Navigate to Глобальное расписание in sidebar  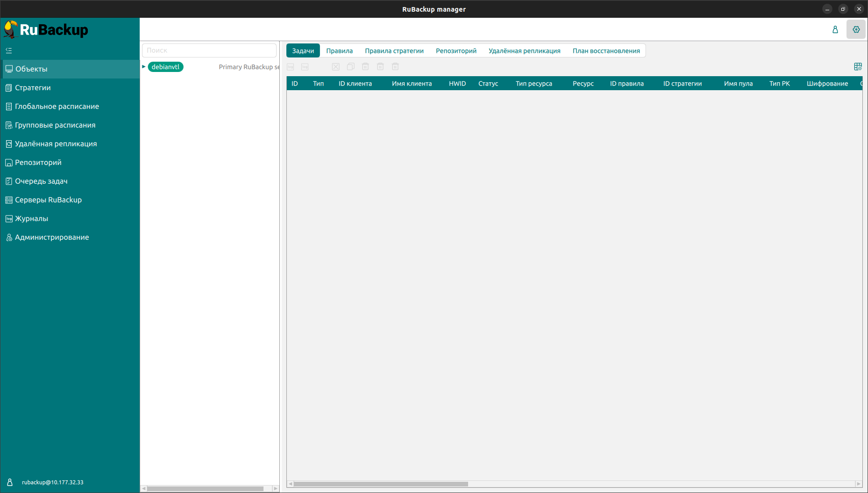coord(57,107)
